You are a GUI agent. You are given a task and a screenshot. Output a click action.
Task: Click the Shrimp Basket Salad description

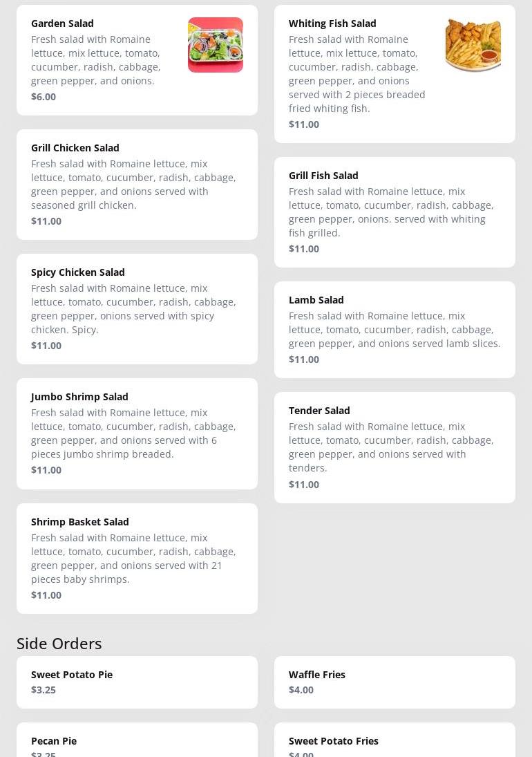pyautogui.click(x=133, y=559)
